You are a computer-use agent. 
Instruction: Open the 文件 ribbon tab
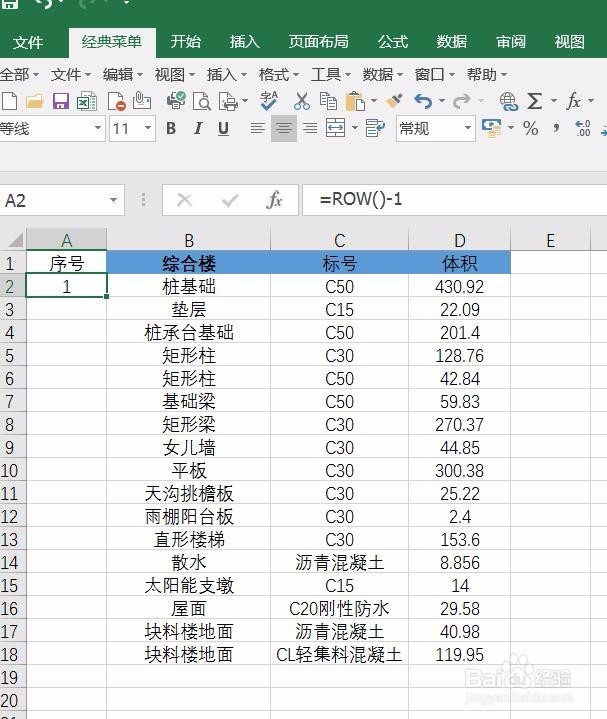pos(28,42)
